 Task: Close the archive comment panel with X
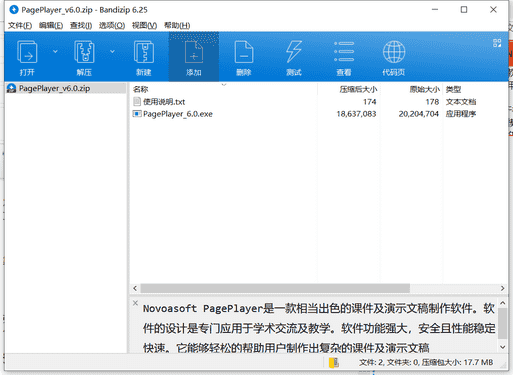pyautogui.click(x=135, y=303)
